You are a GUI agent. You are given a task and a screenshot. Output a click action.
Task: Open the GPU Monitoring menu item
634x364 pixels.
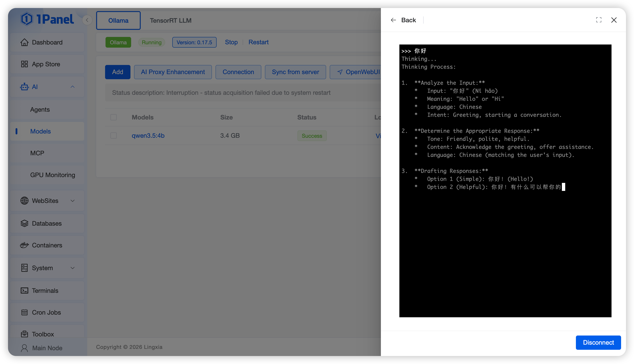[53, 175]
